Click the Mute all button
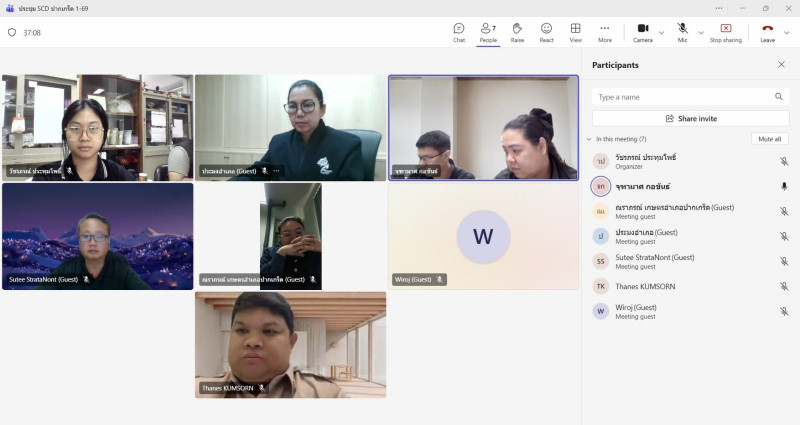800x425 pixels. 769,139
